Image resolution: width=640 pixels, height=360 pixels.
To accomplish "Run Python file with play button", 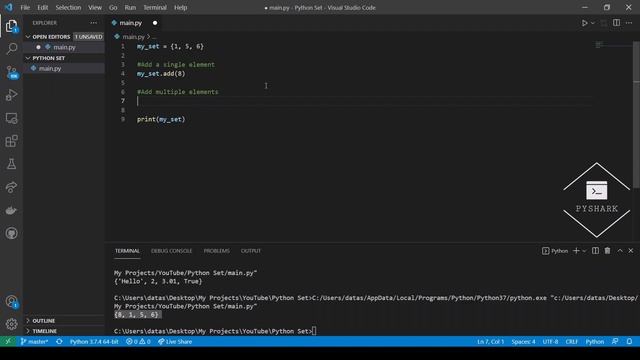I will pos(584,23).
